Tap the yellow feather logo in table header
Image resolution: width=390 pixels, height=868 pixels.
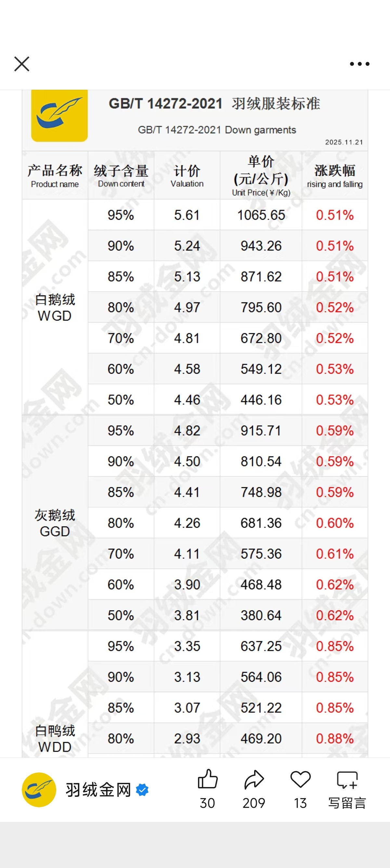(59, 116)
